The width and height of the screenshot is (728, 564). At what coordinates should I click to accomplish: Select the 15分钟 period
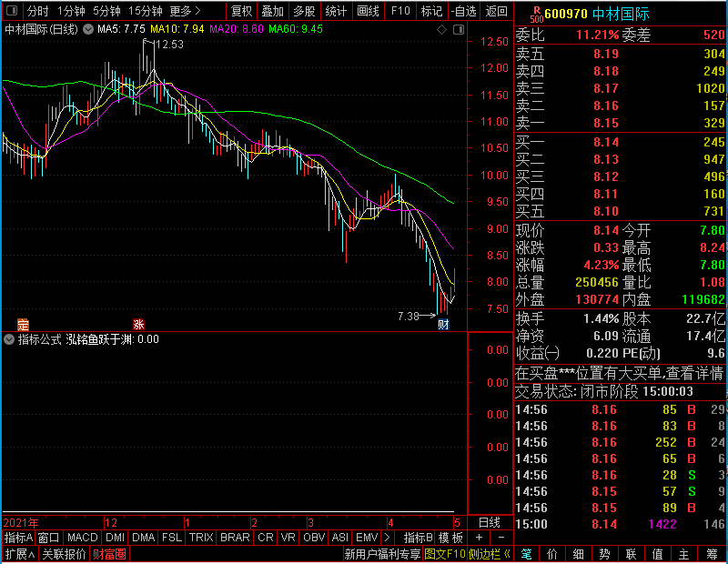146,11
